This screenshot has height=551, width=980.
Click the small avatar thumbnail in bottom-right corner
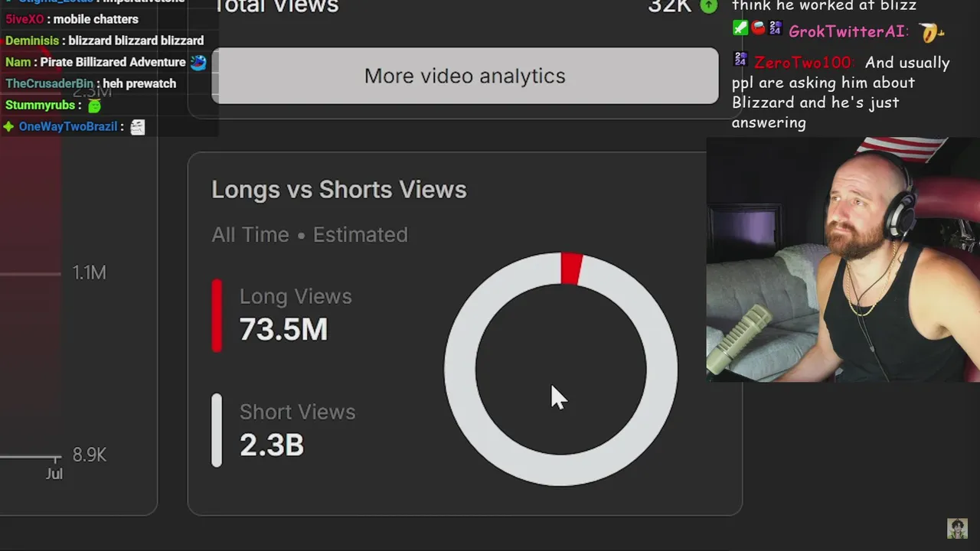[957, 528]
